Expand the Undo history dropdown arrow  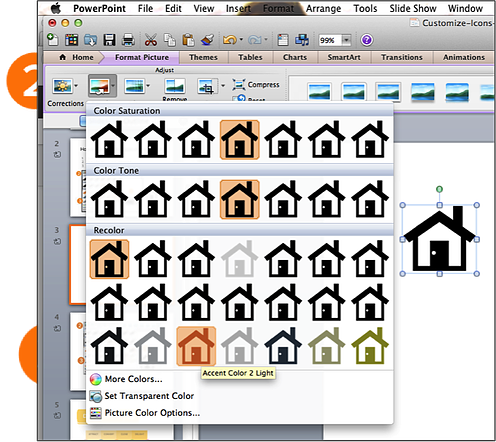pyautogui.click(x=241, y=40)
